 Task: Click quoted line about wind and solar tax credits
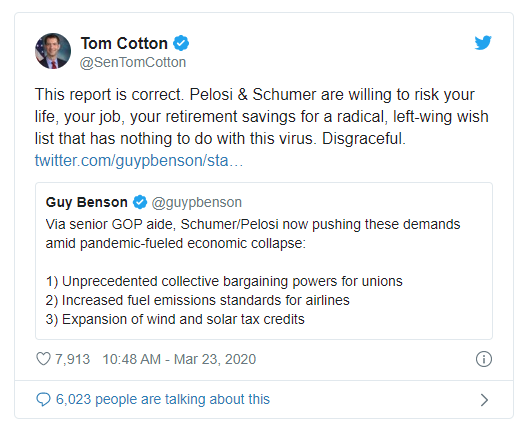(x=175, y=319)
